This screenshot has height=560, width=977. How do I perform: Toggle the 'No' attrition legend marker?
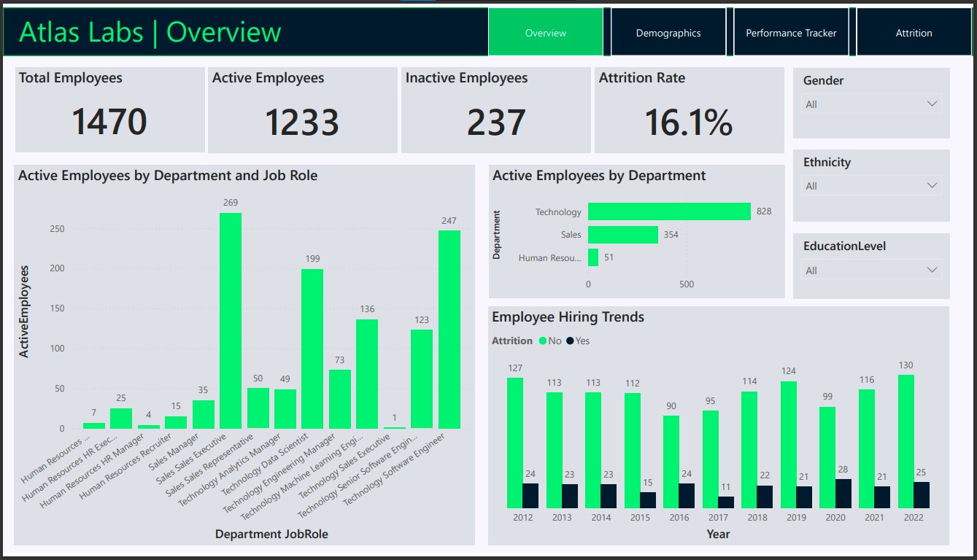(543, 341)
